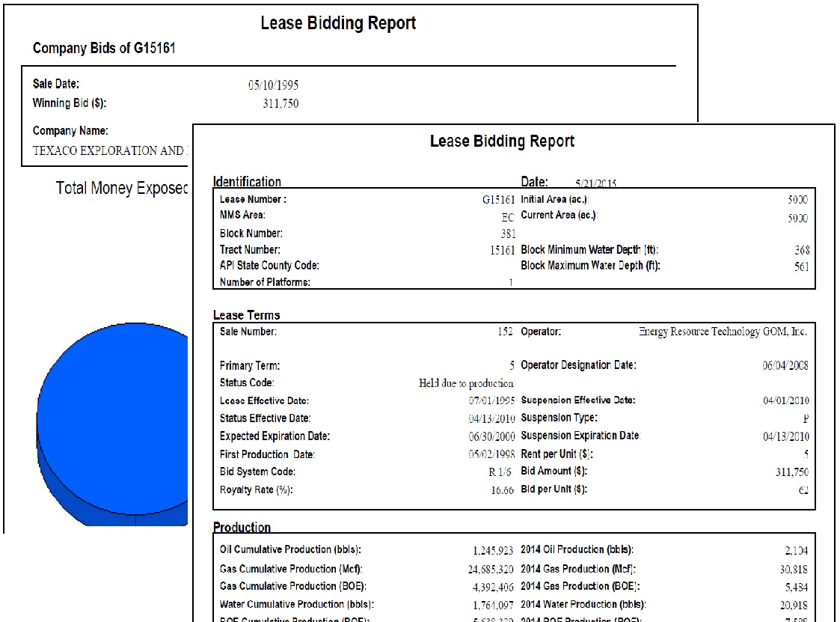Click the 'Tract Number:' label
Image resolution: width=840 pixels, height=622 pixels.
click(x=250, y=250)
